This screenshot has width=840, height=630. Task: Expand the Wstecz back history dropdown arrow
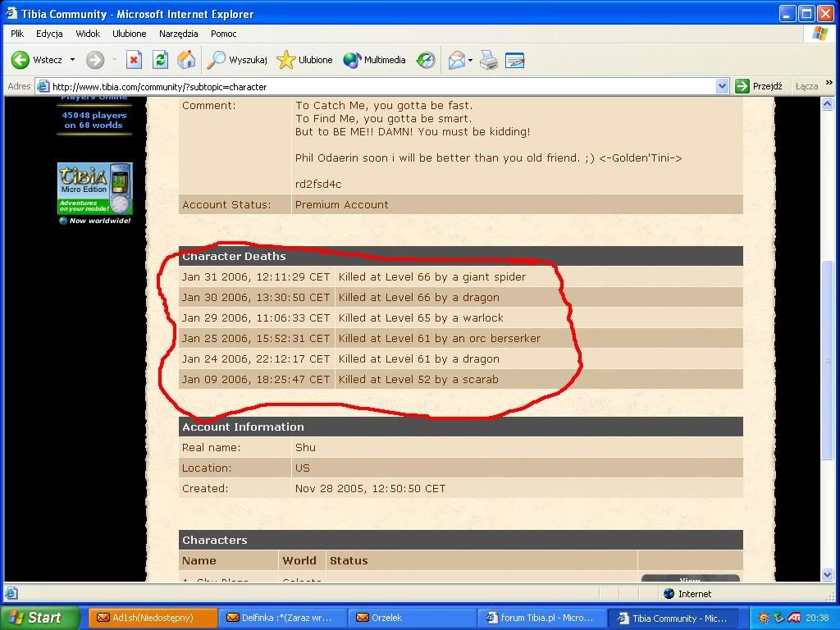click(72, 59)
